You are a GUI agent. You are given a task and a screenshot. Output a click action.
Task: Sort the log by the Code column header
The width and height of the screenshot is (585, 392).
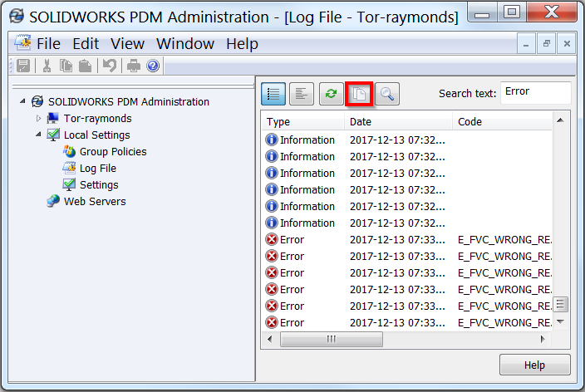[x=502, y=122]
